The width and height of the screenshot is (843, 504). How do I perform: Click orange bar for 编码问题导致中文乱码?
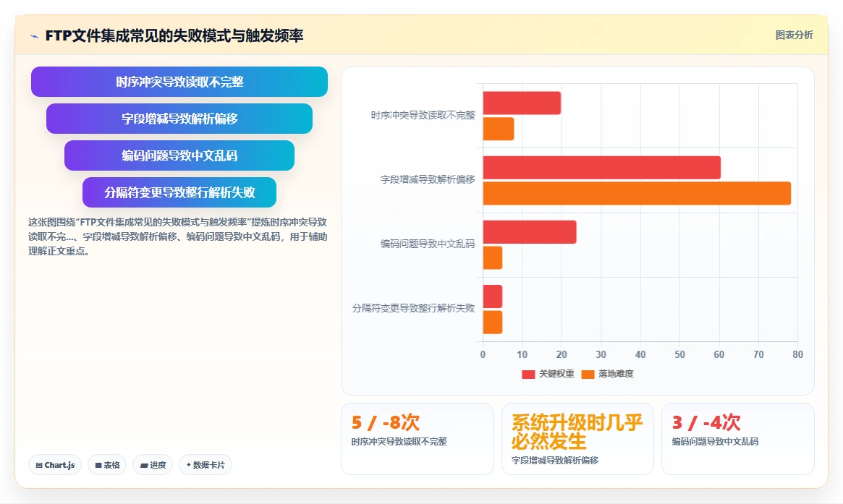click(493, 258)
